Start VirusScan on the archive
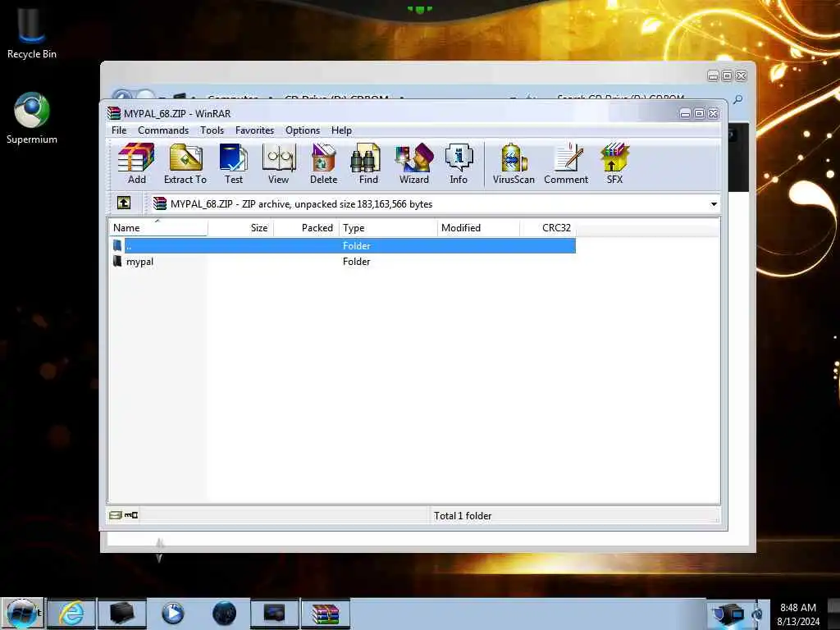The image size is (840, 630). pos(514,163)
